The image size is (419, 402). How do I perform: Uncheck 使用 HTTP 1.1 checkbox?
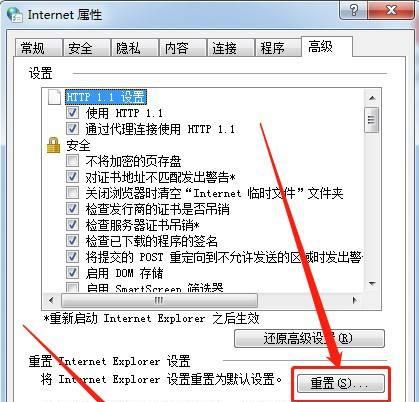point(72,113)
